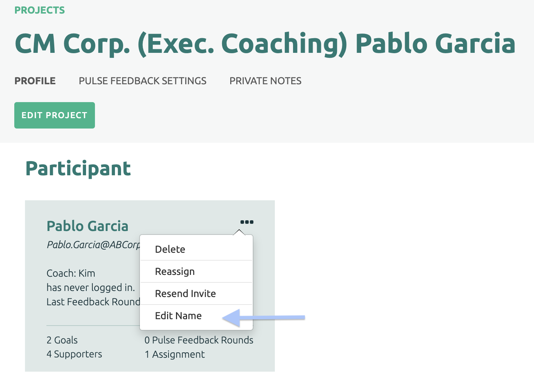Viewport: 534px width, 392px height.
Task: Select Edit Name menu entry
Action: [196, 316]
